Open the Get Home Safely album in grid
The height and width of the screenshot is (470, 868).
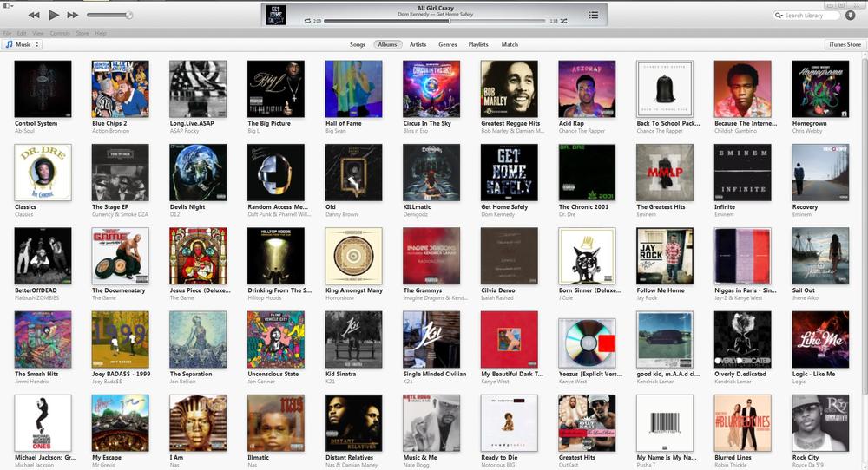(510, 173)
